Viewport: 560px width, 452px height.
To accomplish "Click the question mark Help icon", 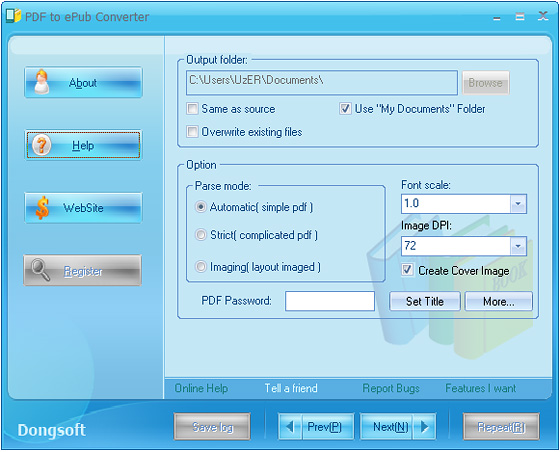I will pos(41,145).
